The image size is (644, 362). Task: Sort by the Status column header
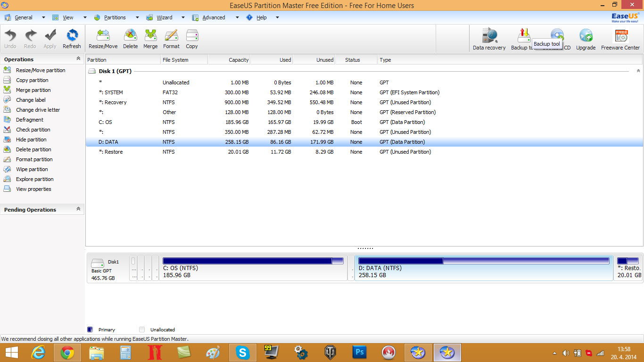356,60
